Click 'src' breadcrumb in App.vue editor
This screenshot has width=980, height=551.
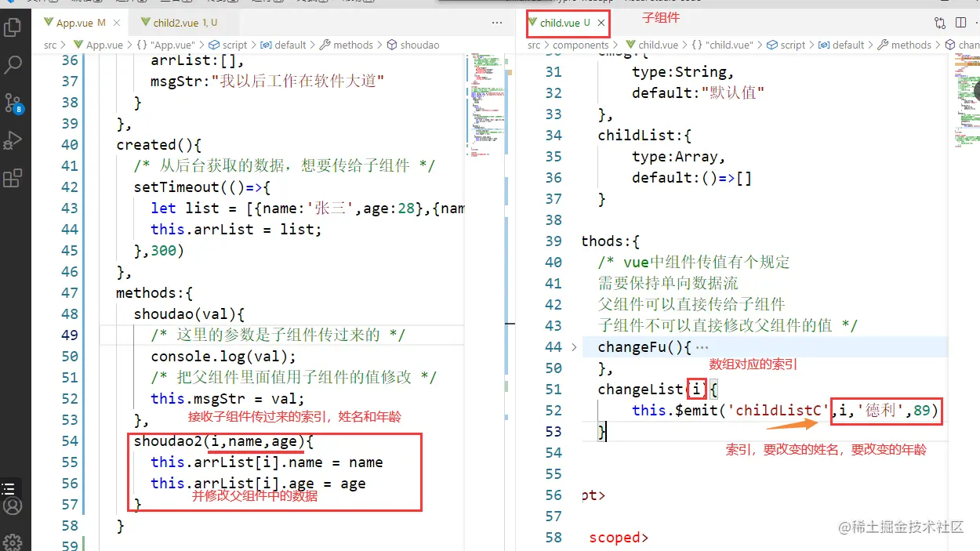pos(50,45)
